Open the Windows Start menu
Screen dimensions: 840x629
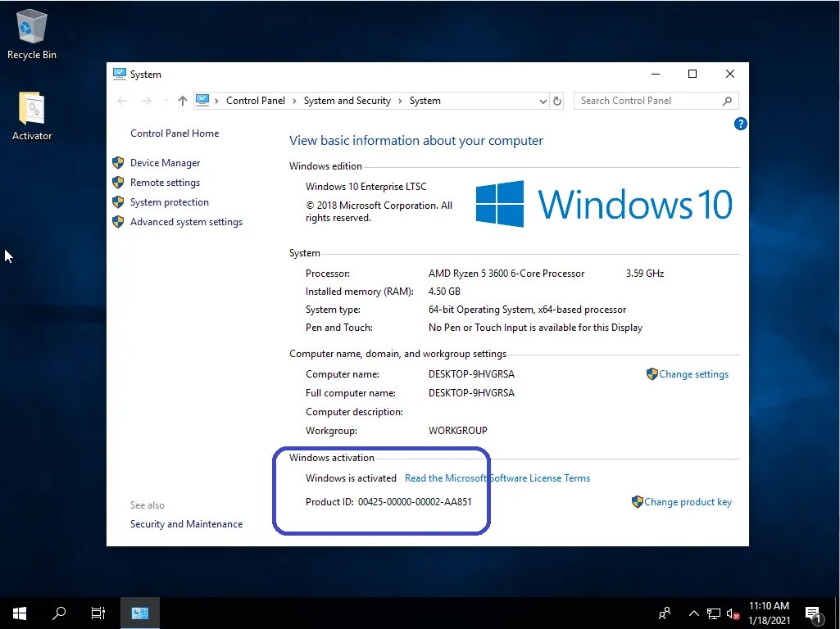point(20,613)
